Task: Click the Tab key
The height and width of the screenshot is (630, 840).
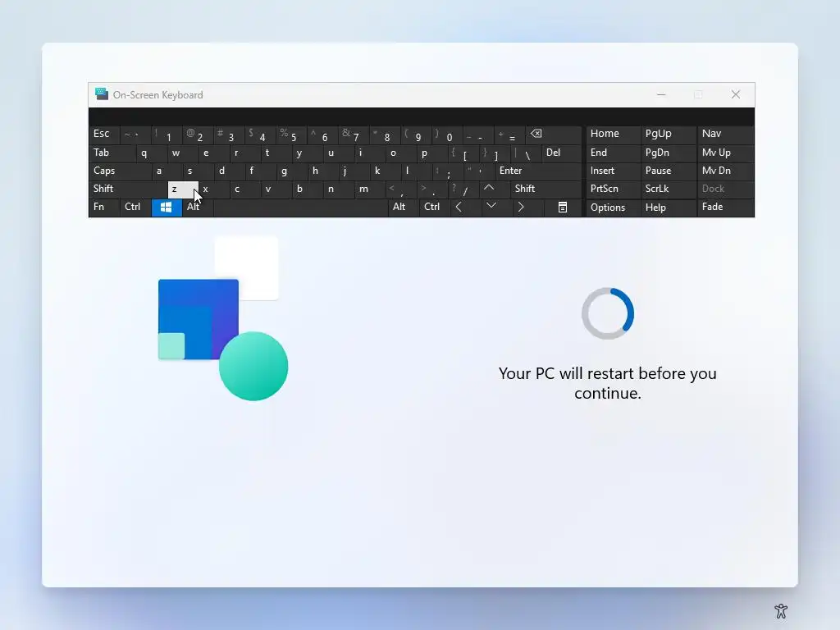Action: pos(112,153)
